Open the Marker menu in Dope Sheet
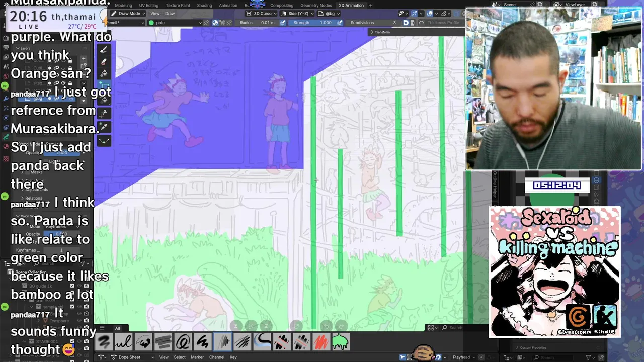 pos(197,357)
